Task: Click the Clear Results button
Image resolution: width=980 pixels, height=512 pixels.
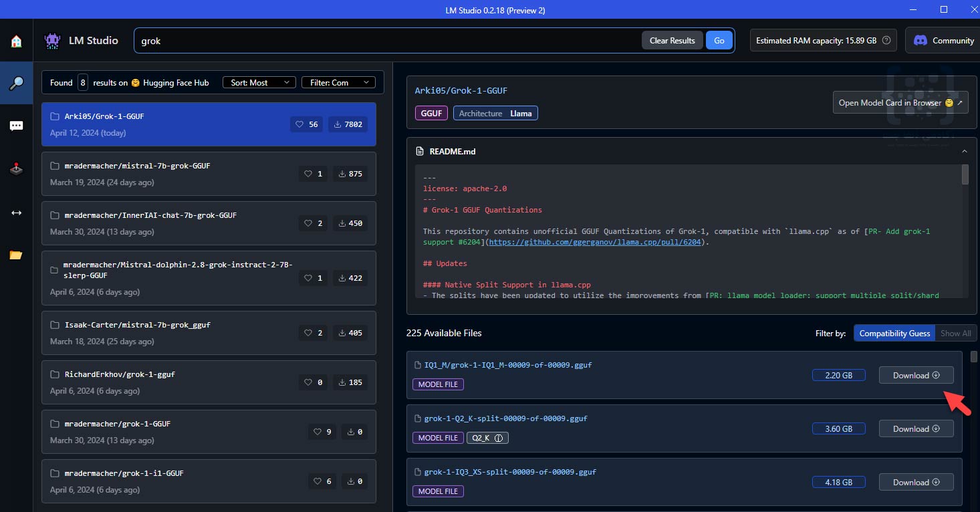Action: 672,40
